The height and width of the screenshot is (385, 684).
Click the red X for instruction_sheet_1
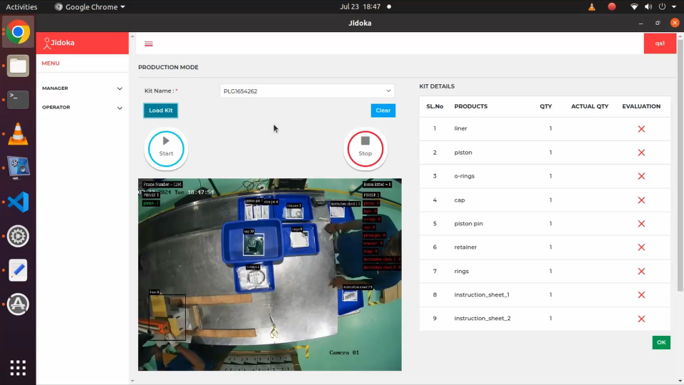tap(641, 295)
